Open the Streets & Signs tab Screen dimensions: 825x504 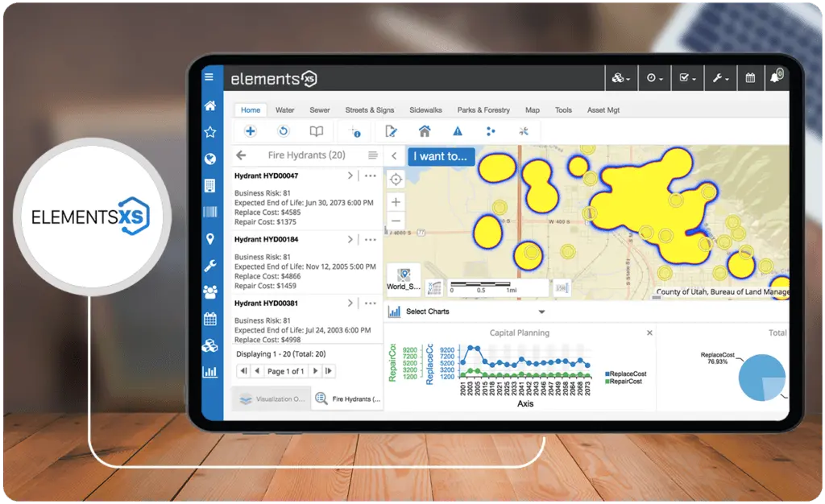tap(369, 109)
